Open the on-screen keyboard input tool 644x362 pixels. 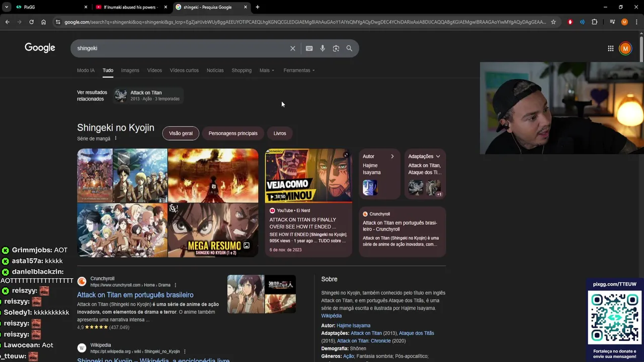(x=309, y=48)
